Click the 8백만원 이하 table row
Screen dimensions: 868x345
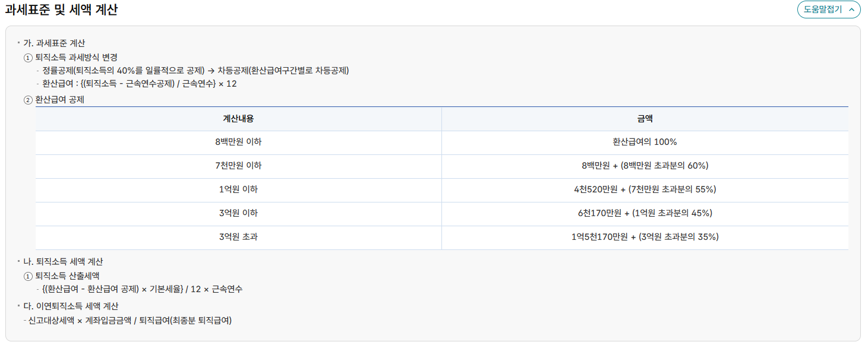tap(238, 142)
